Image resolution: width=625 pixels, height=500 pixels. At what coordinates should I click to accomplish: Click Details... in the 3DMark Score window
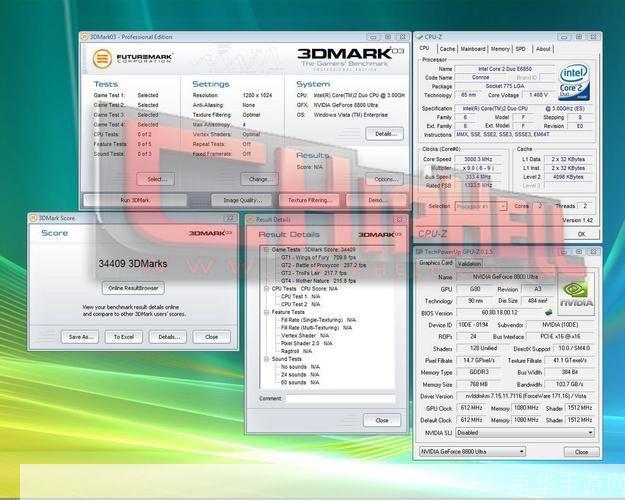(x=167, y=337)
